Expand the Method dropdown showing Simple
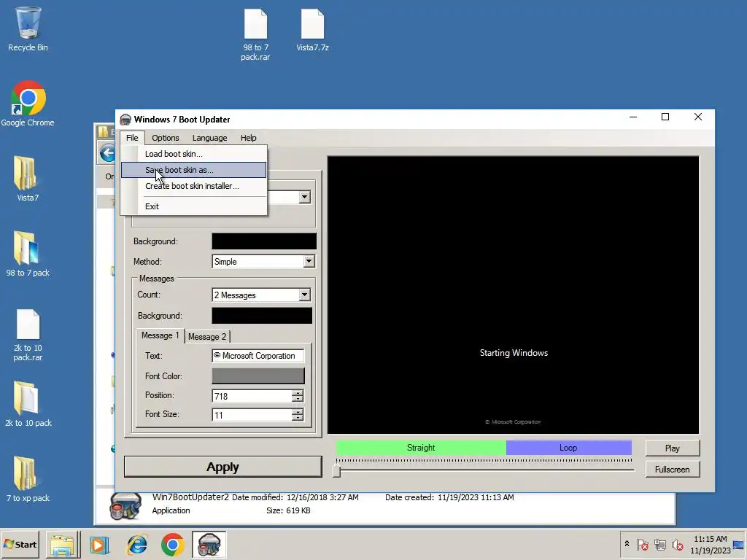This screenshot has height=560, width=747. (x=309, y=262)
